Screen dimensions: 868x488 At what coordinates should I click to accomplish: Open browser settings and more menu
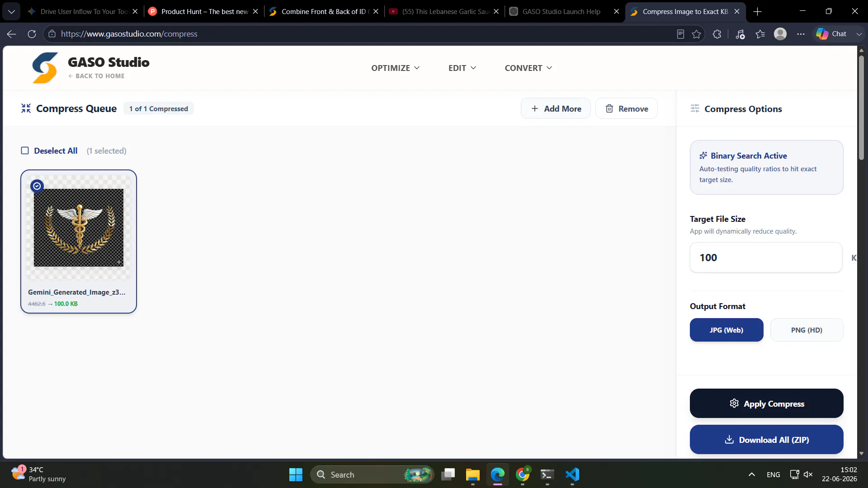(801, 34)
